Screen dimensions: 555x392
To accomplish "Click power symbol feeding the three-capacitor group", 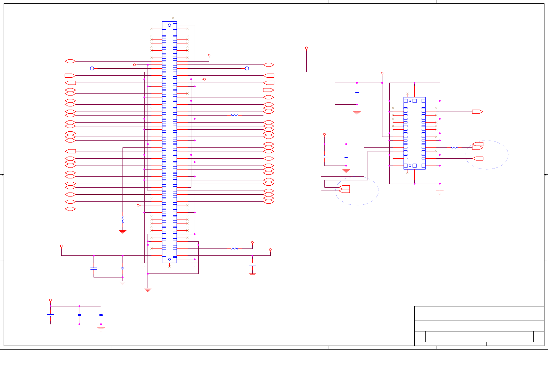I will pyautogui.click(x=50, y=300).
